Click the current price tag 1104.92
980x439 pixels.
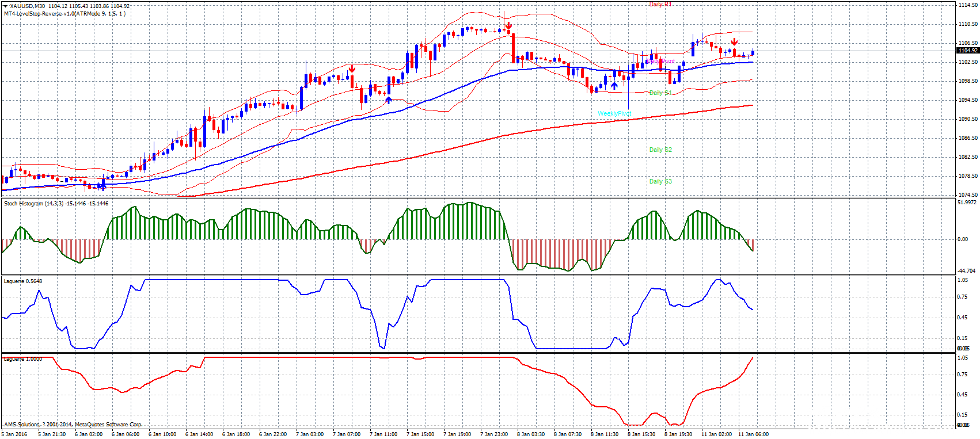point(967,51)
